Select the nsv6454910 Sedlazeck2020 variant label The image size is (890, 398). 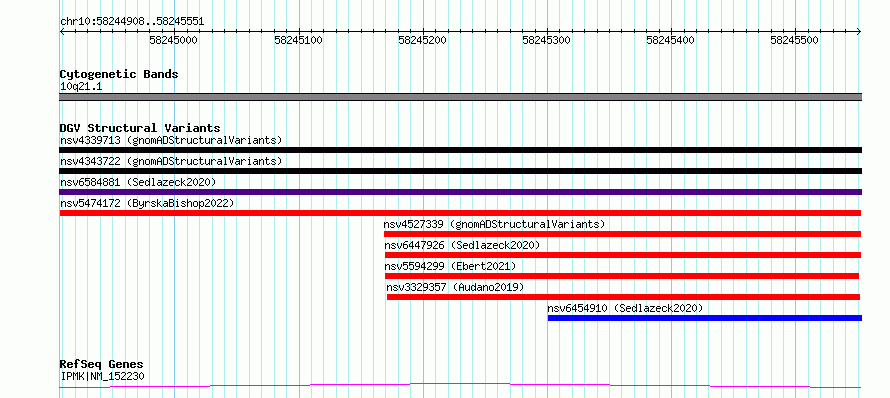tap(625, 308)
